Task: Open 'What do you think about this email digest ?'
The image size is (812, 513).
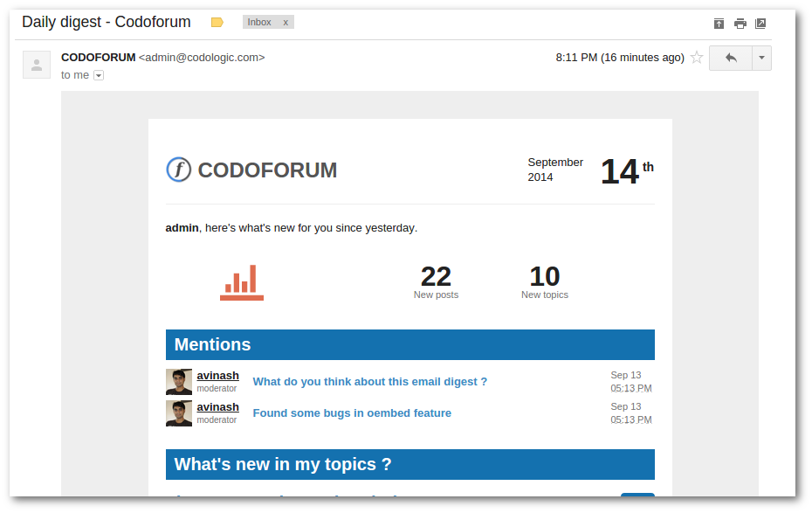Action: tap(369, 382)
